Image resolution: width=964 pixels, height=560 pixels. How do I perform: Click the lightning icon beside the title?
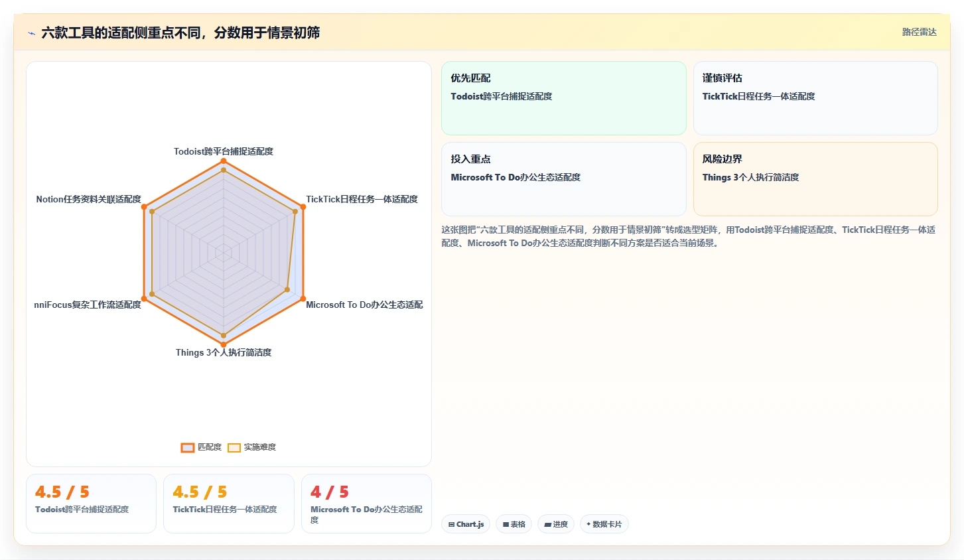[x=31, y=33]
